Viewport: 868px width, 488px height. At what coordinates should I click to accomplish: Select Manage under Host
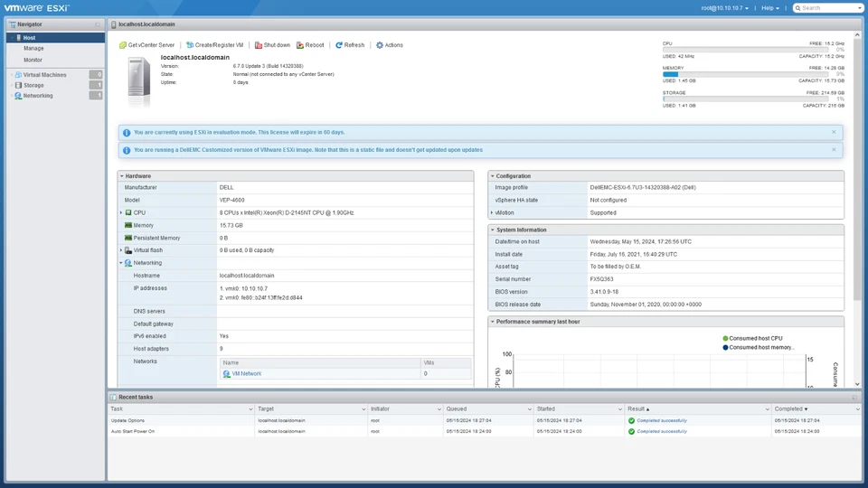(x=33, y=49)
